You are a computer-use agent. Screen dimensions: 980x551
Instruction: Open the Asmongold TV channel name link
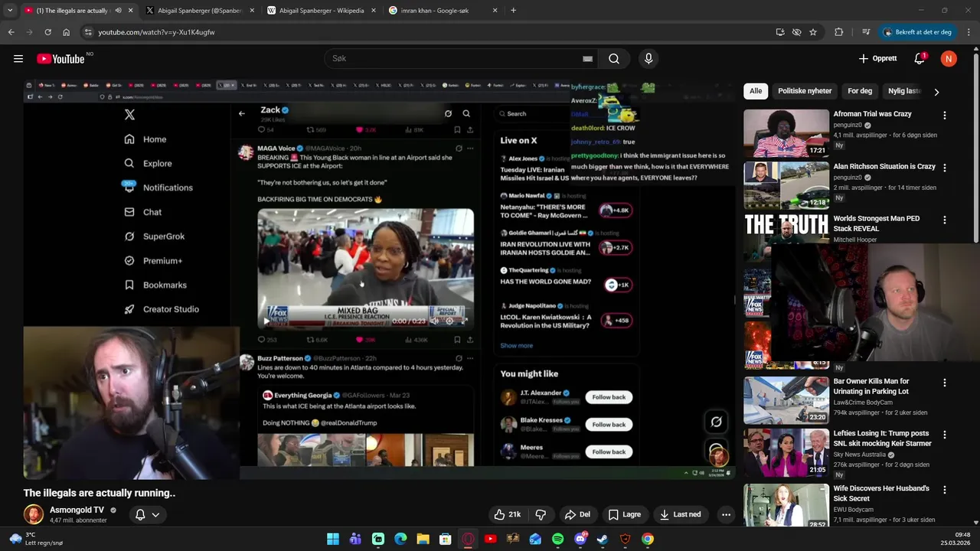click(77, 510)
